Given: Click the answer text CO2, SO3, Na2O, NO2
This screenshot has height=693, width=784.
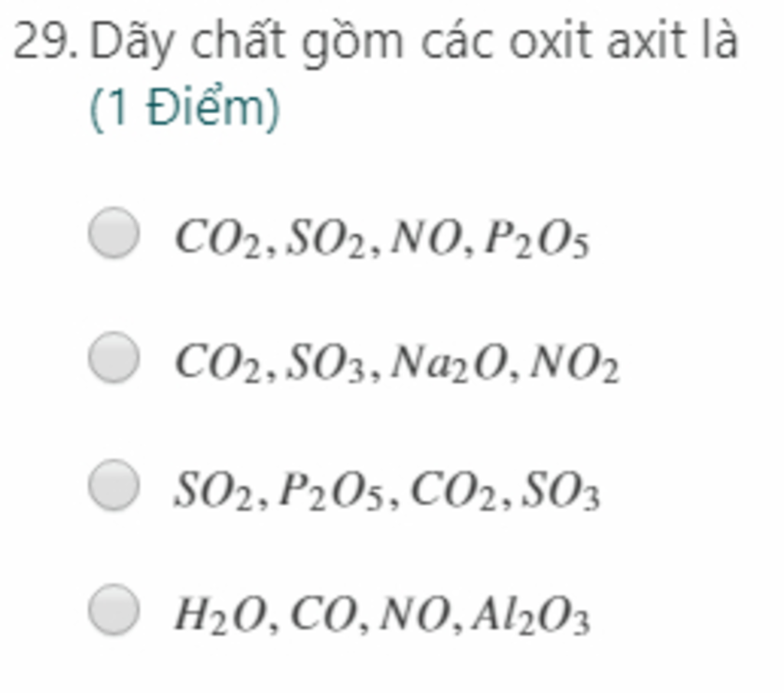Looking at the screenshot, I should pos(397,362).
